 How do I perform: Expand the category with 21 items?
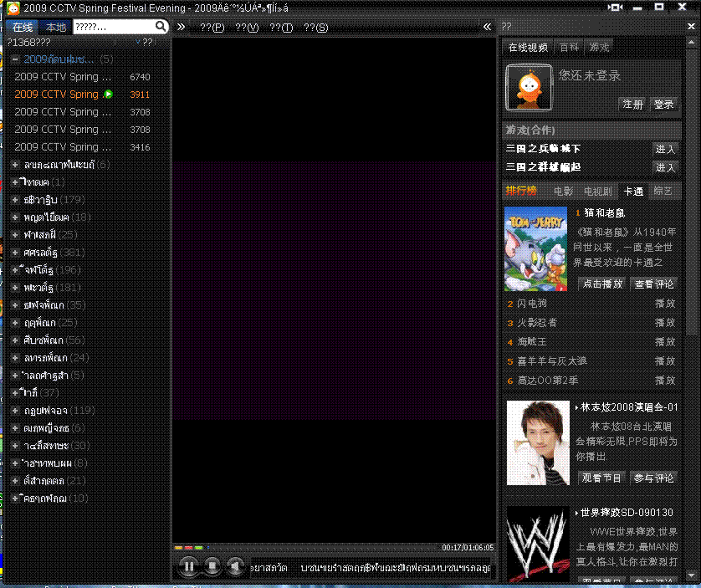click(x=15, y=481)
